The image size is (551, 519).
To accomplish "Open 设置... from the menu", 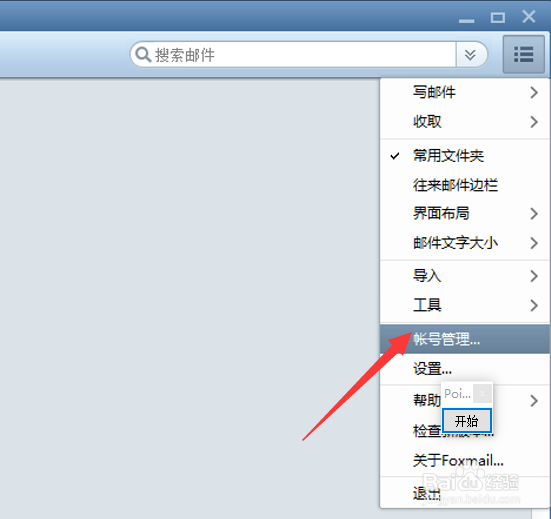I will click(465, 369).
